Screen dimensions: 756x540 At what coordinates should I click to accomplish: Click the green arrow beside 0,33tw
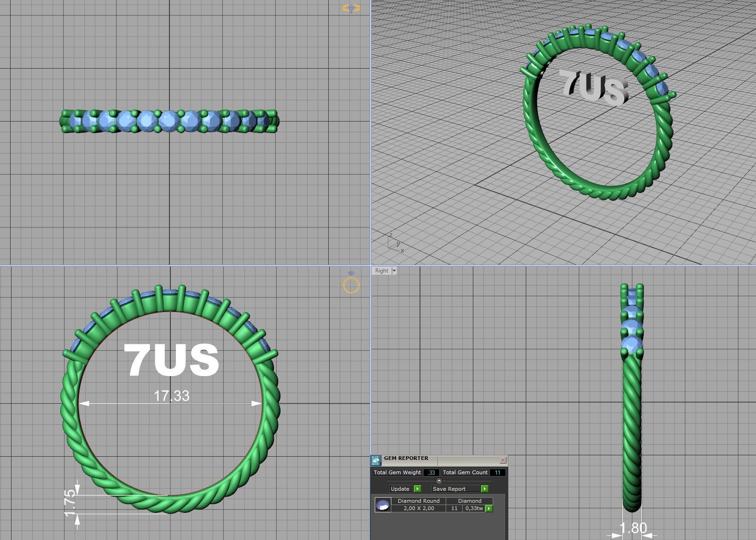click(489, 508)
